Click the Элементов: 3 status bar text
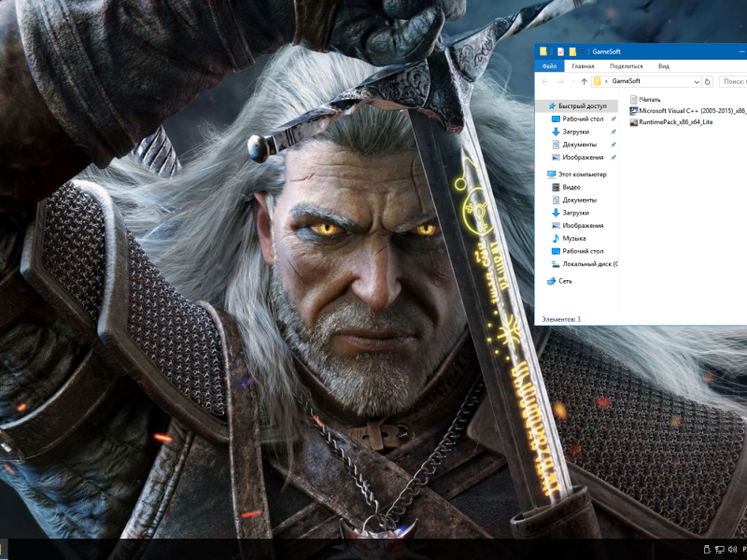747x560 pixels. point(561,319)
